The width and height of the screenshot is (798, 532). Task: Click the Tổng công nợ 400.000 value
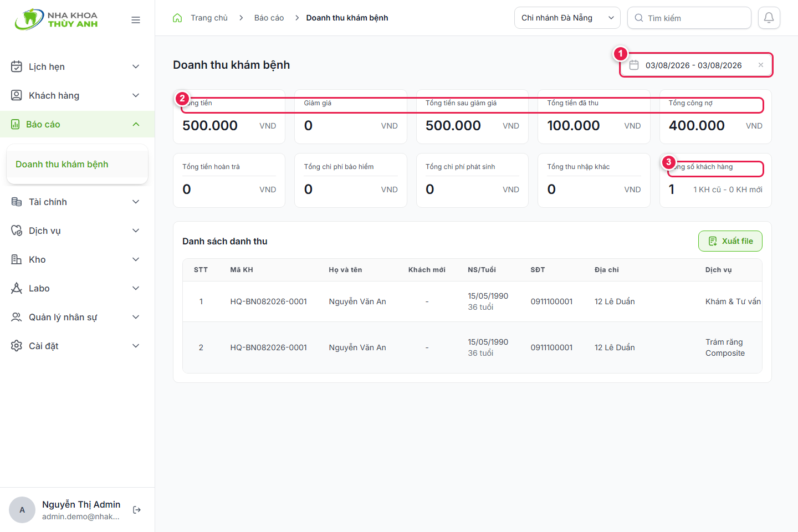click(697, 126)
